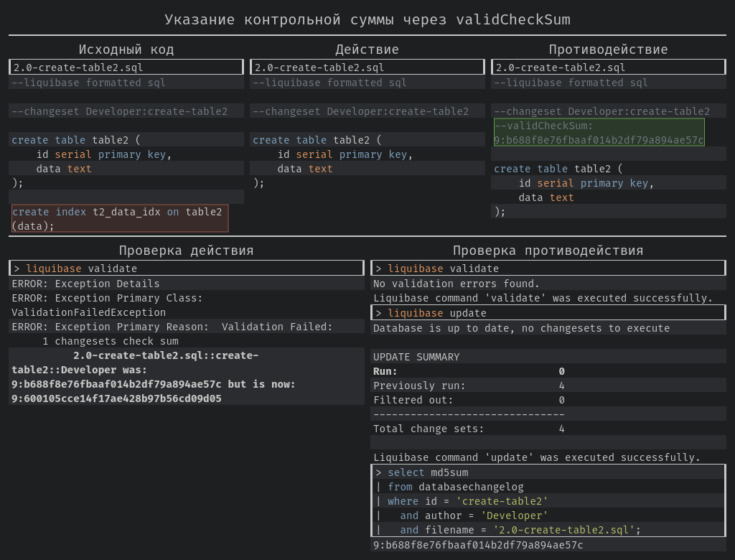Click the file name box under 'Действие'

[367, 67]
